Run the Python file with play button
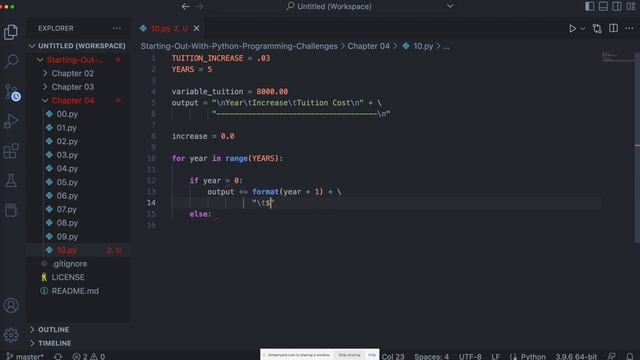640x360 pixels. pyautogui.click(x=572, y=29)
